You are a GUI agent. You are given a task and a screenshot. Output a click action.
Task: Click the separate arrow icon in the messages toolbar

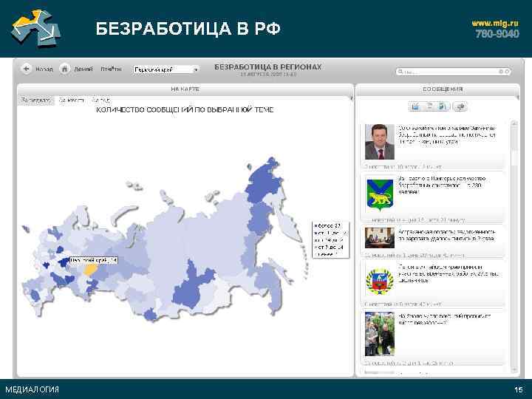(x=460, y=106)
